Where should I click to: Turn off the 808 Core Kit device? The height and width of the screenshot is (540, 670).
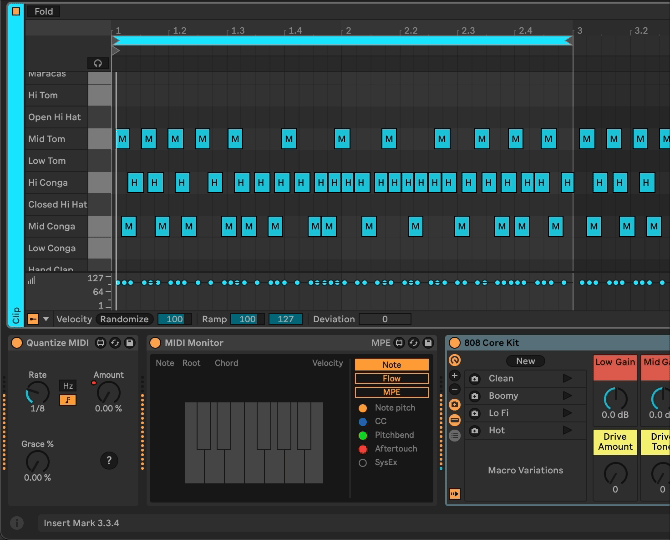pyautogui.click(x=454, y=343)
